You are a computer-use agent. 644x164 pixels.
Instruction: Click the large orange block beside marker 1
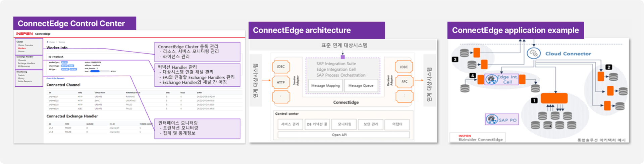554,98
